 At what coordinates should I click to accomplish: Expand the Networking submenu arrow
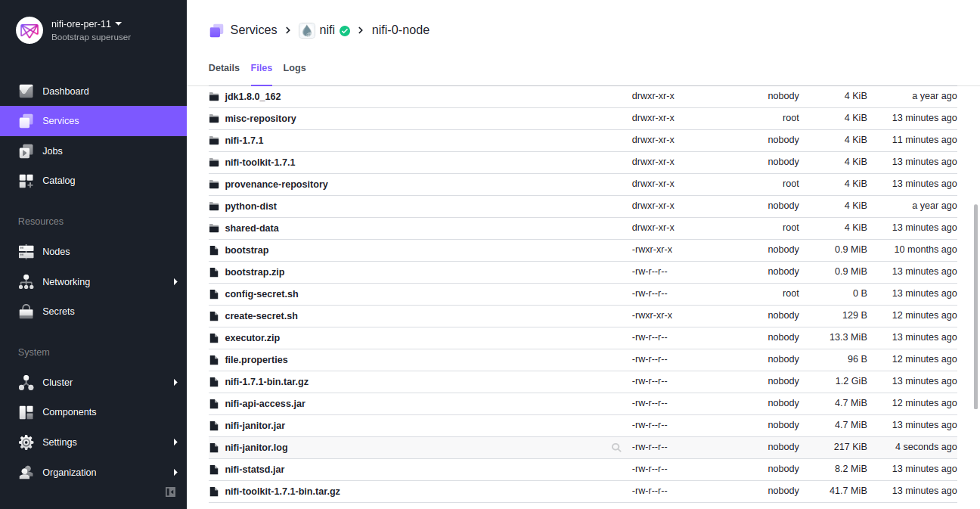[175, 282]
